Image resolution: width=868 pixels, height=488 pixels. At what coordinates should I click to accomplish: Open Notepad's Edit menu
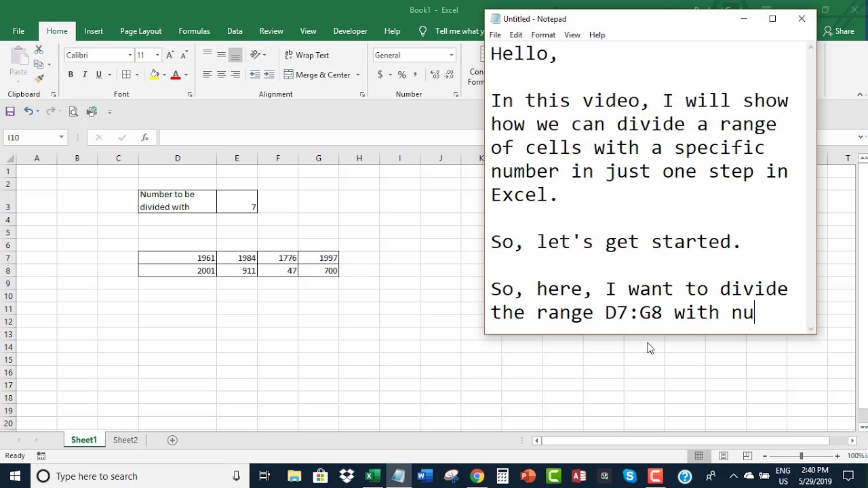tap(516, 35)
